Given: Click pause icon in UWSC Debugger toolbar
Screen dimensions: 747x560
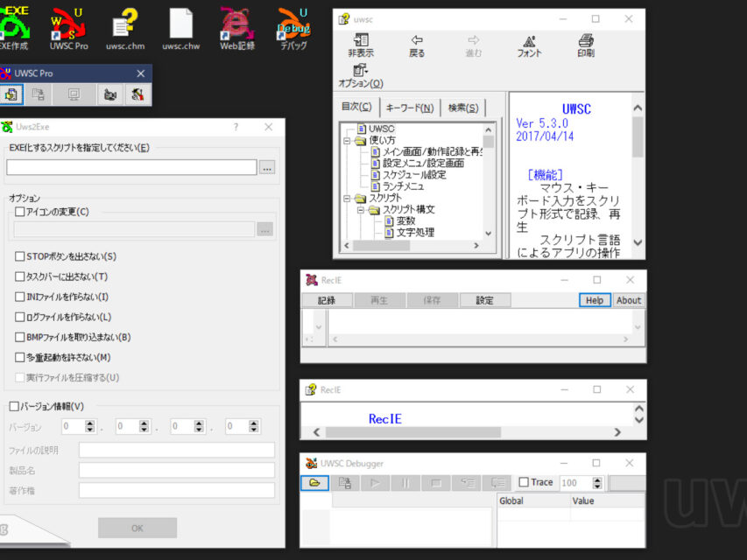Looking at the screenshot, I should point(405,483).
